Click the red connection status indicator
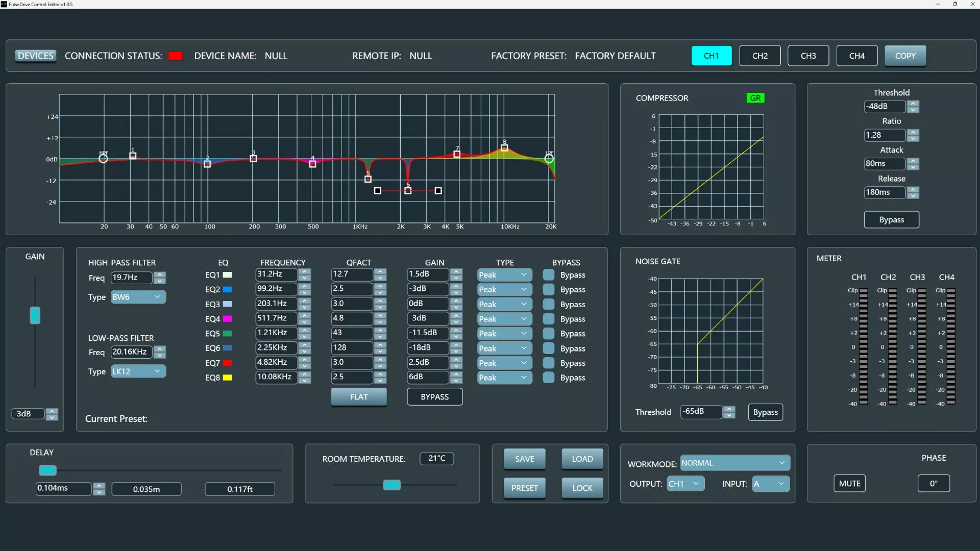The width and height of the screenshot is (980, 551). point(176,56)
